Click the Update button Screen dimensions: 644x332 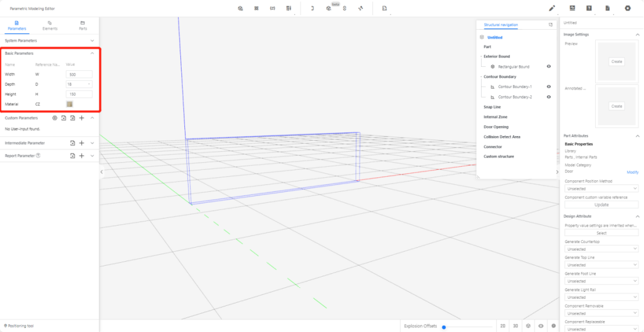[x=601, y=205]
